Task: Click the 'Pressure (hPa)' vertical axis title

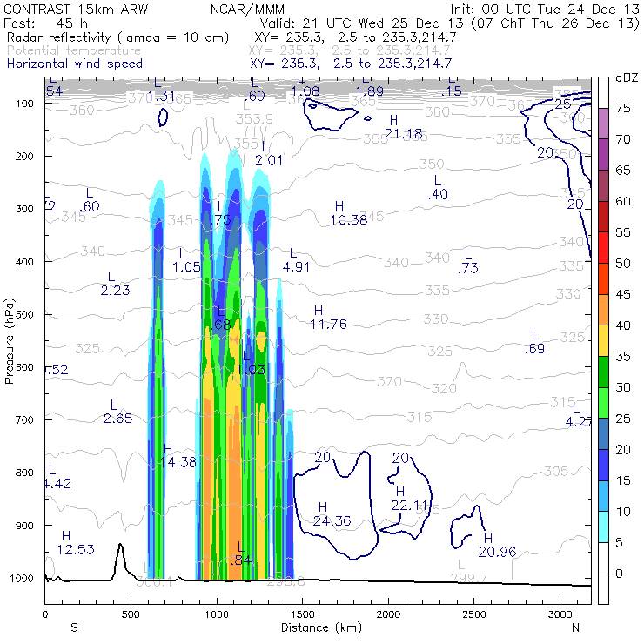Action: pos(9,341)
